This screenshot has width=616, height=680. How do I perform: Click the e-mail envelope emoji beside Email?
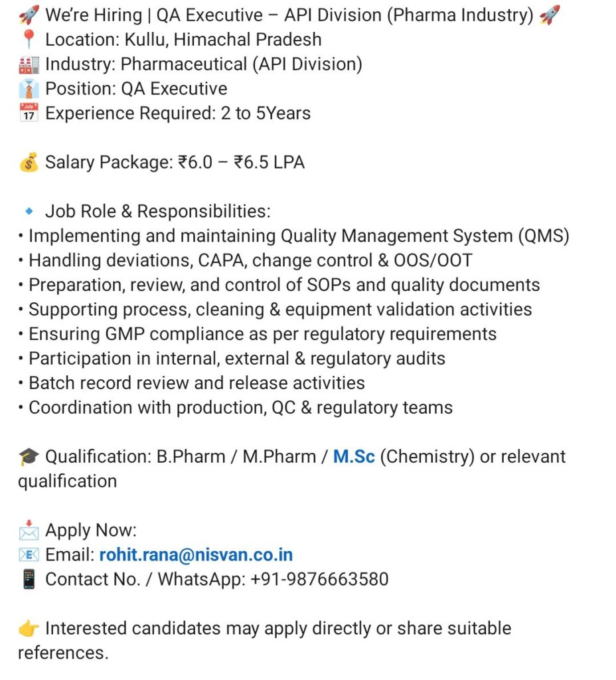tap(29, 555)
